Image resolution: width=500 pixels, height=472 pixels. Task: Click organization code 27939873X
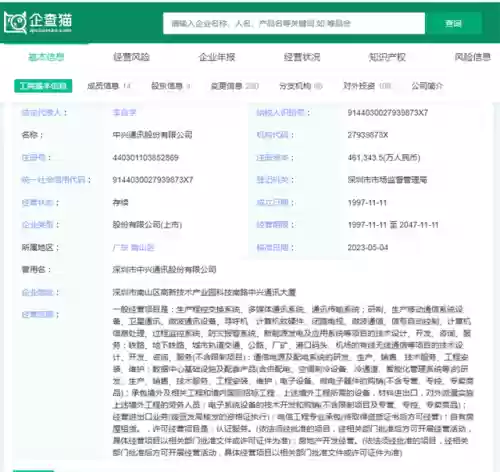[368, 135]
